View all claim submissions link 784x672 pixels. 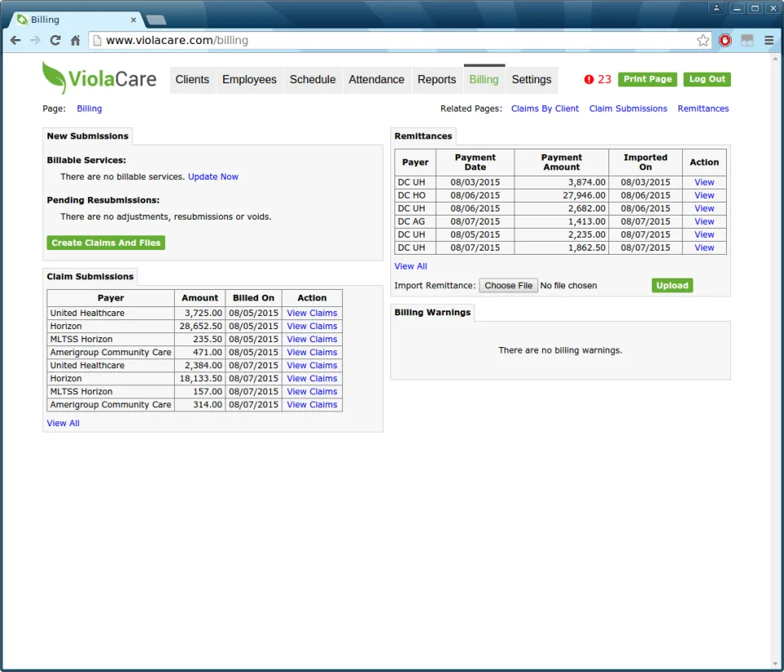click(x=63, y=424)
